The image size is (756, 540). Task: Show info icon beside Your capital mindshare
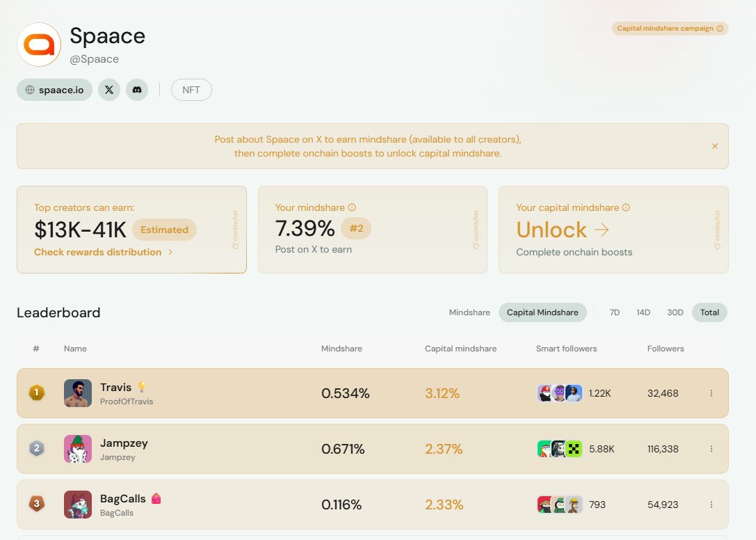pyautogui.click(x=626, y=207)
